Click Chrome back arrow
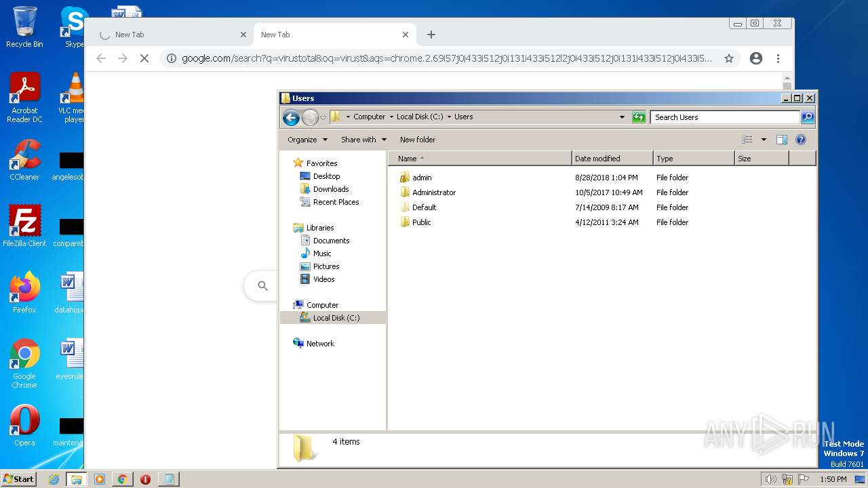868x488 pixels. [x=101, y=58]
